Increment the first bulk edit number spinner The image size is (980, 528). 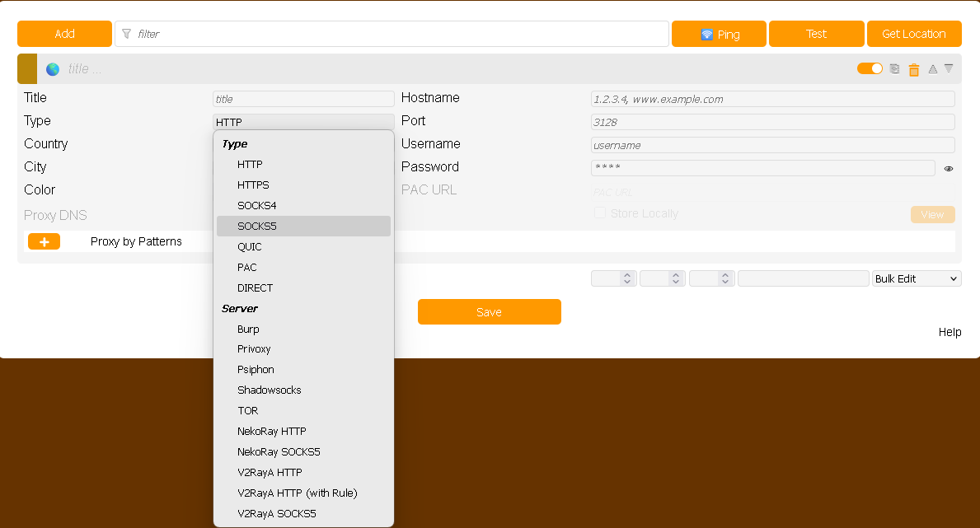[626, 275]
